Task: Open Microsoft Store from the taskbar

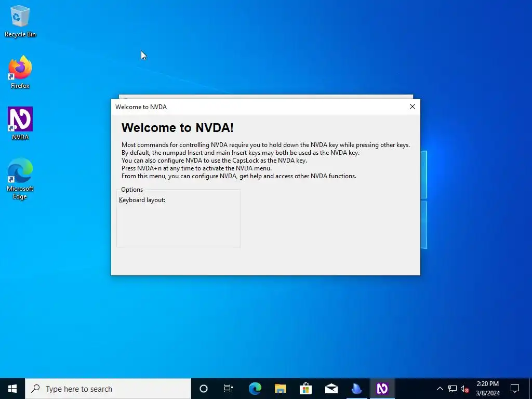Action: 305,389
